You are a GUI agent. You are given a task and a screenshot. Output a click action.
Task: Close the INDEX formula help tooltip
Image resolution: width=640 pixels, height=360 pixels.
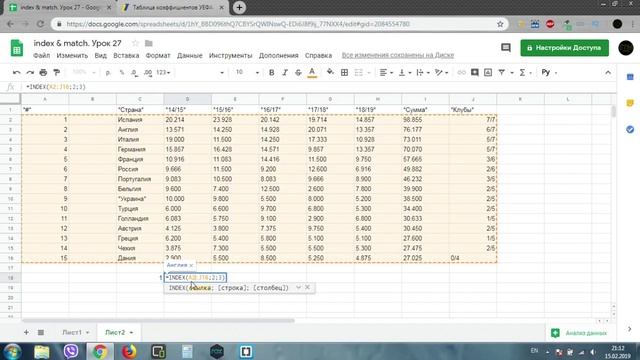tap(307, 287)
